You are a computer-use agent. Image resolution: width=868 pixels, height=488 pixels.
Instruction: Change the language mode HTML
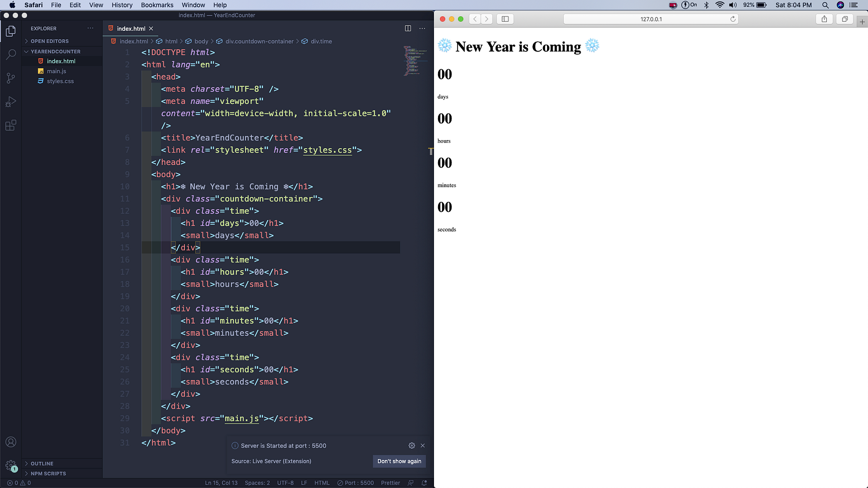(x=322, y=483)
